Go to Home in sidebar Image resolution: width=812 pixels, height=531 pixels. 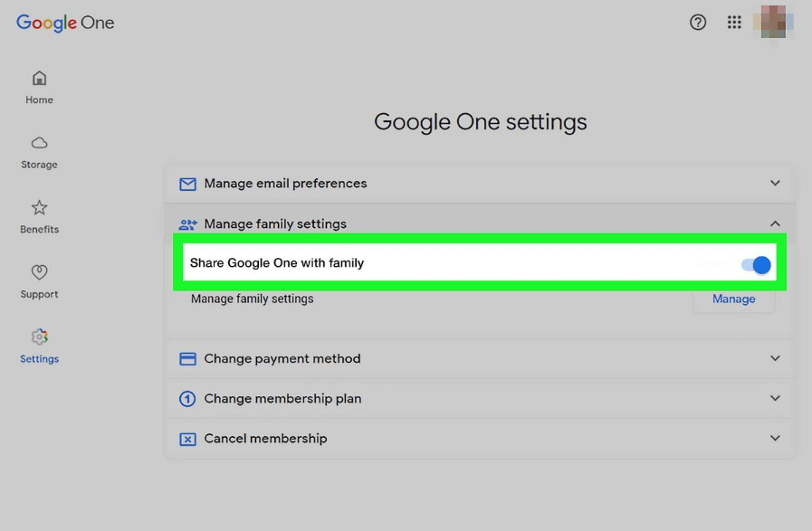39,87
